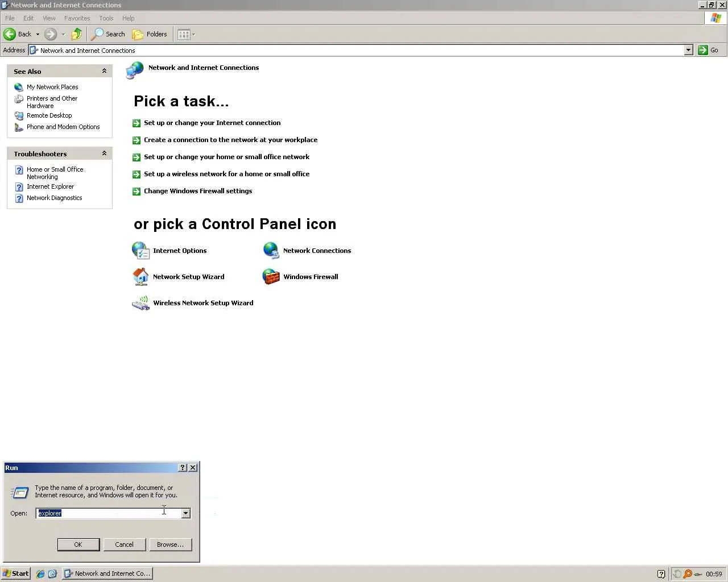Collapse the See Also panel
This screenshot has width=728, height=582.
pos(104,71)
